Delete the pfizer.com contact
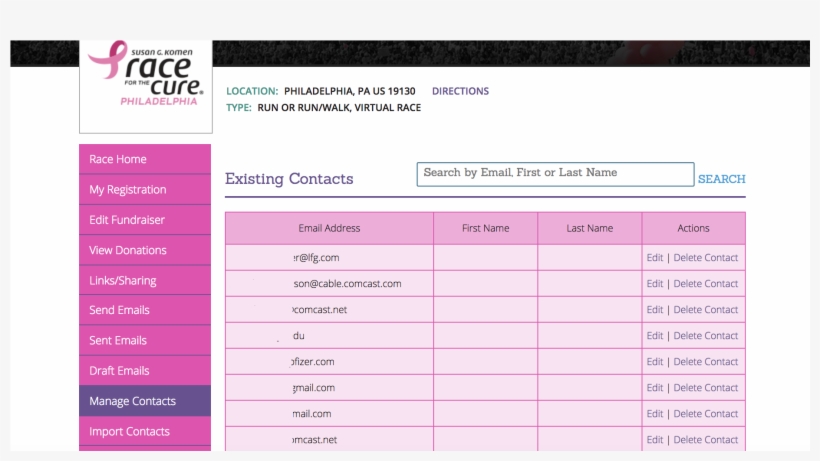The height and width of the screenshot is (461, 820). click(x=705, y=362)
